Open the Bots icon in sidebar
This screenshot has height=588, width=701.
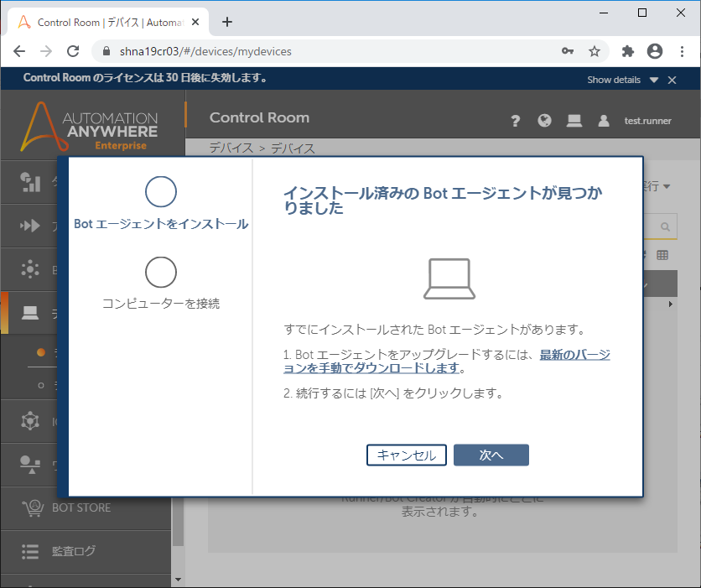(x=30, y=269)
